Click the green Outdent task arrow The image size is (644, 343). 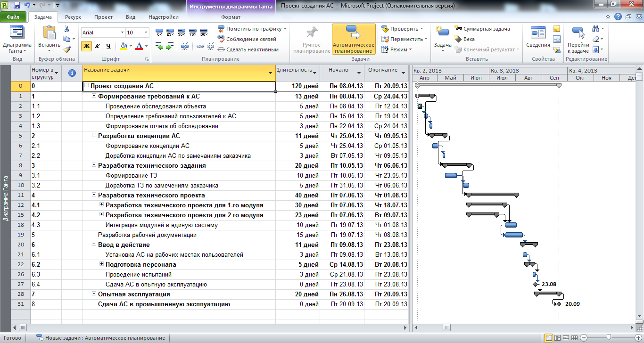(x=159, y=46)
